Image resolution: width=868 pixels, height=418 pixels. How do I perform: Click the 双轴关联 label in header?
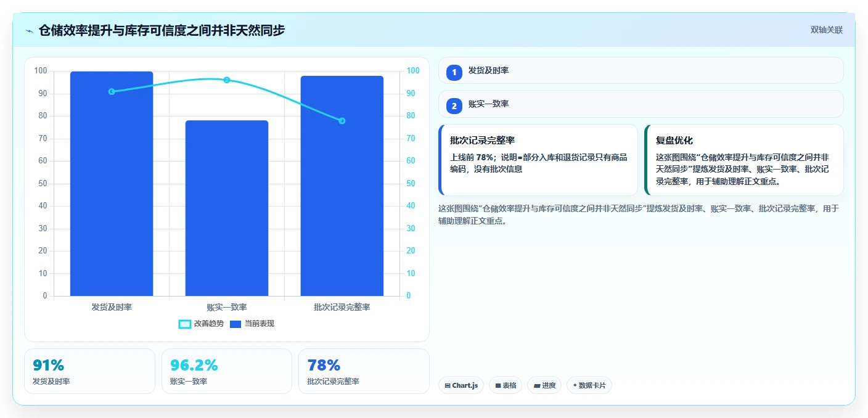pos(827,30)
